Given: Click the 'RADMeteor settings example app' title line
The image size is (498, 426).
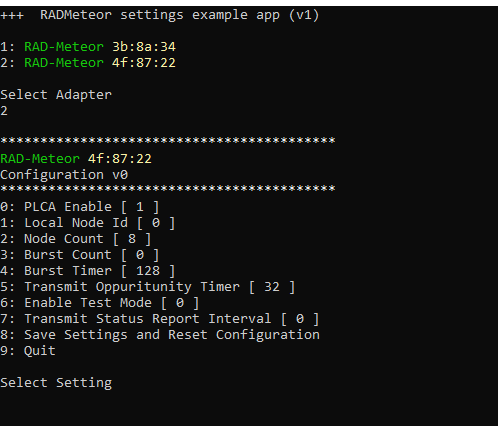Looking at the screenshot, I should click(x=160, y=15).
